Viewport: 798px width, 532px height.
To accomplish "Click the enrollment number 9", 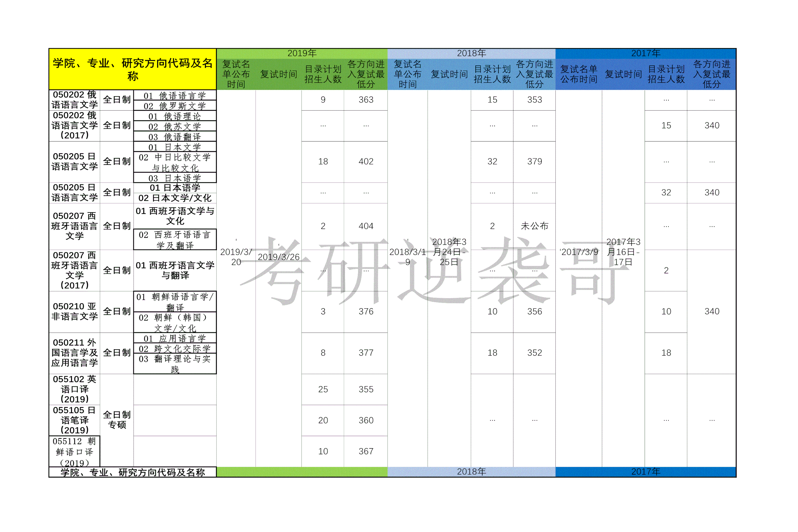I will pos(323,100).
